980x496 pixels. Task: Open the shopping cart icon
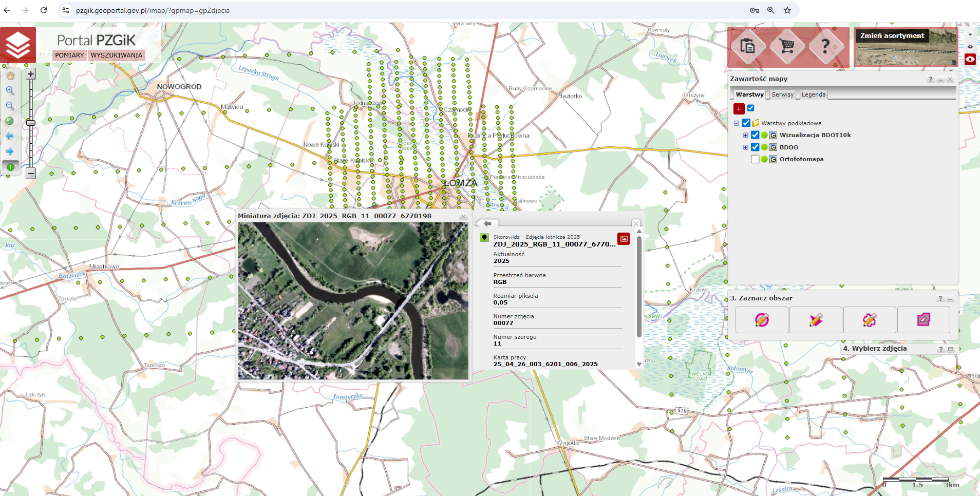[786, 47]
